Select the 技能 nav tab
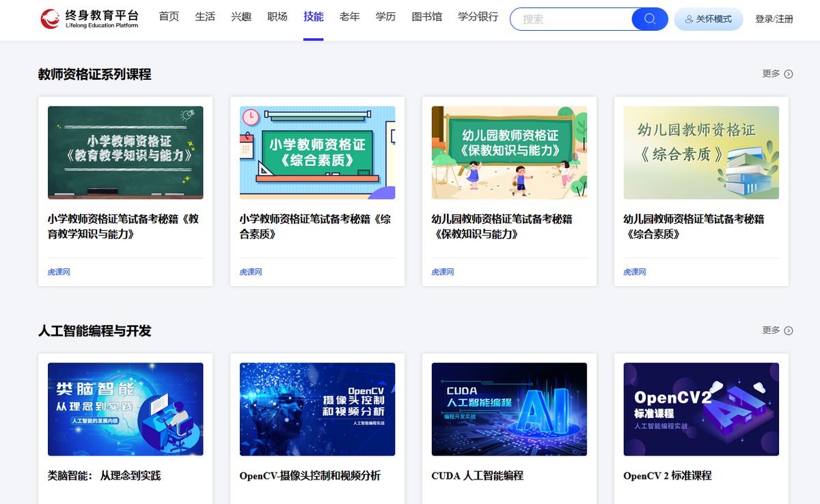The width and height of the screenshot is (820, 504). (314, 17)
